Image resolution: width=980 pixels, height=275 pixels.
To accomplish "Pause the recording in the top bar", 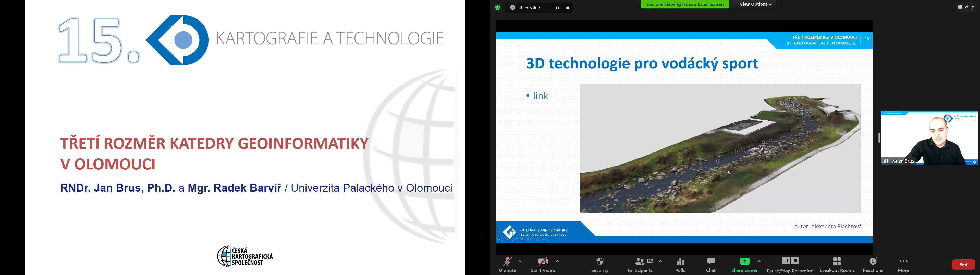I will pos(557,8).
